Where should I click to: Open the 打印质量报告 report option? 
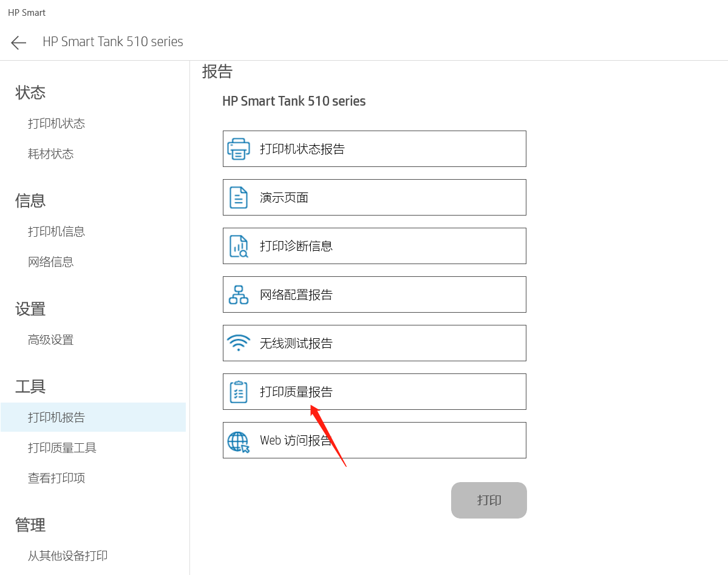point(375,391)
